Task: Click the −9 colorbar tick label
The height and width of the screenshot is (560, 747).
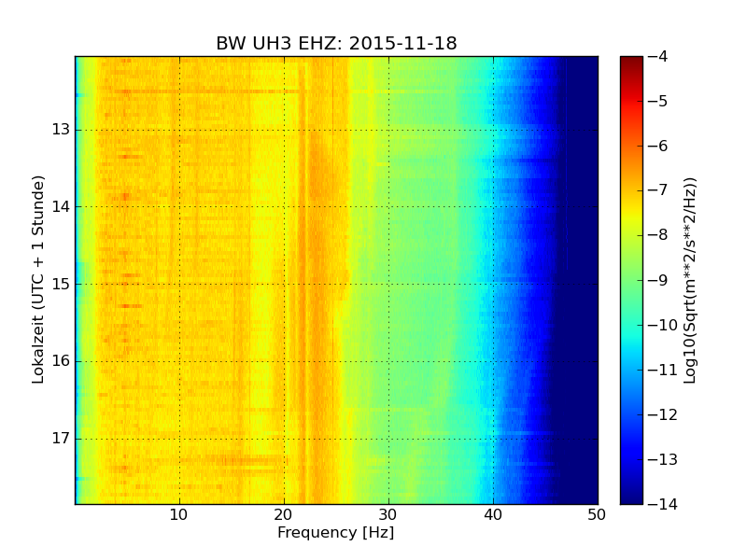Action: click(x=658, y=280)
